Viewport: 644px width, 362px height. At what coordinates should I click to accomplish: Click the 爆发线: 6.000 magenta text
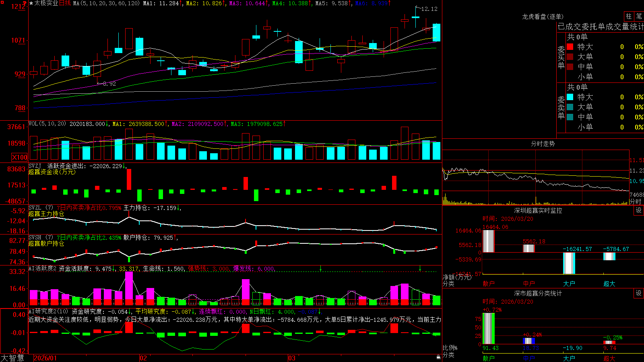(254, 268)
